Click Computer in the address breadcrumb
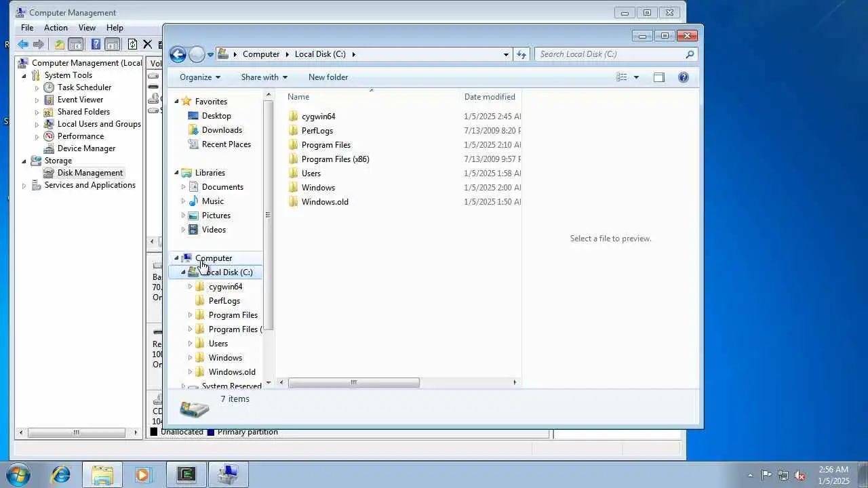 (x=261, y=54)
